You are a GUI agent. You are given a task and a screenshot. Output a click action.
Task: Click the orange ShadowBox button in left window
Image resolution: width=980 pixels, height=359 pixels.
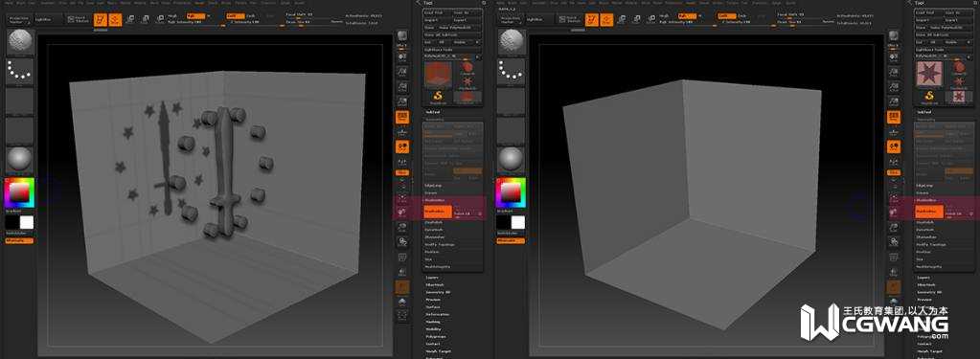[438, 212]
